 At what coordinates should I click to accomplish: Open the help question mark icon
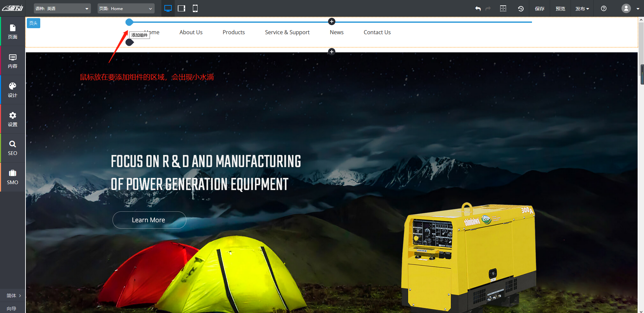[x=604, y=9]
